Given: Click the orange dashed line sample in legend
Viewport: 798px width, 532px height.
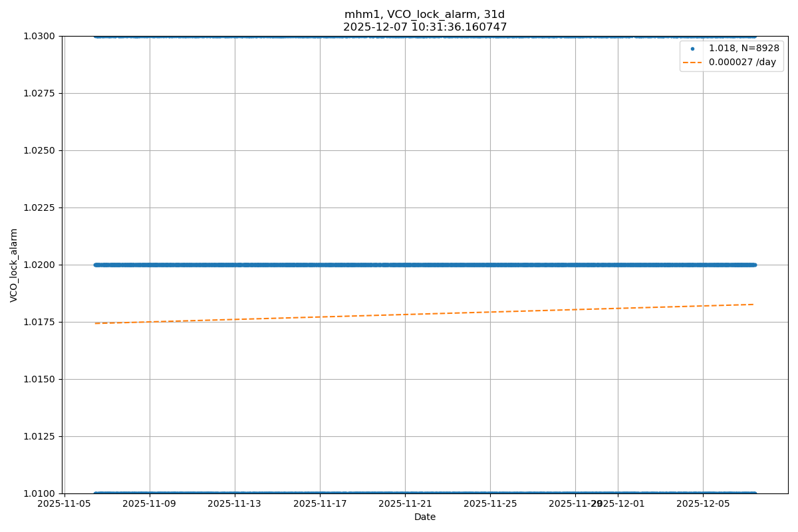Looking at the screenshot, I should (x=692, y=63).
